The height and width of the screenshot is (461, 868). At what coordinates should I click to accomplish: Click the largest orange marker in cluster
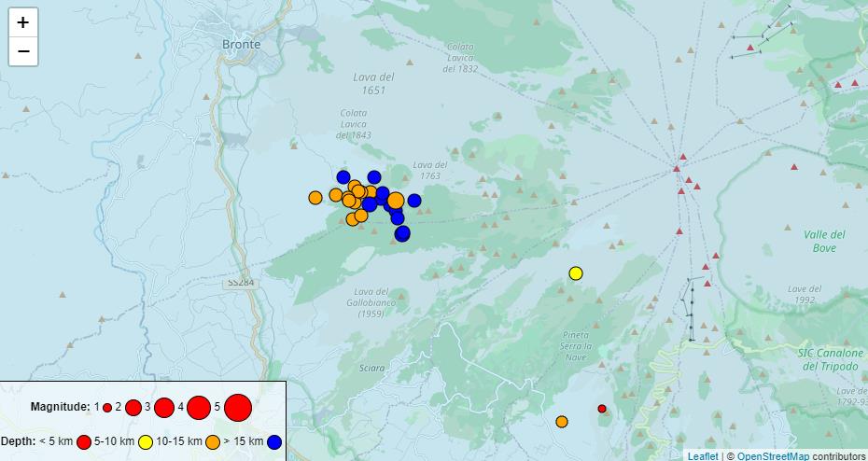point(396,201)
